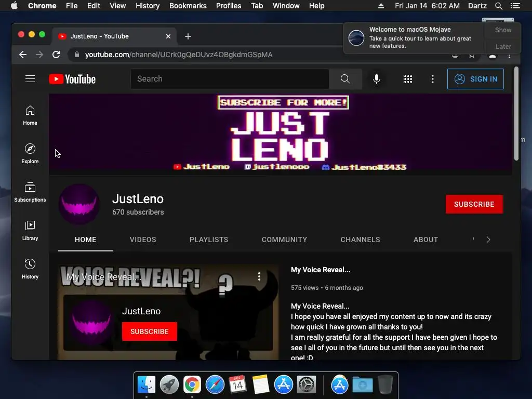Click the search magnifier button
This screenshot has height=399, width=532.
pyautogui.click(x=345, y=79)
